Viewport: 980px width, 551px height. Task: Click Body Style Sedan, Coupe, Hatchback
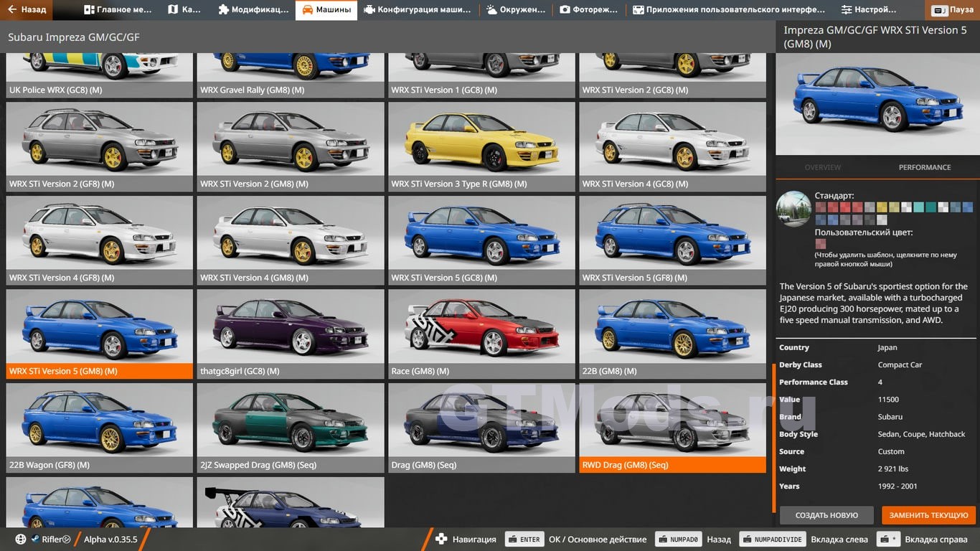click(922, 434)
